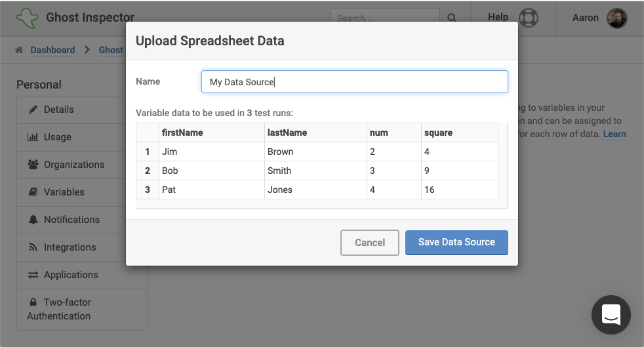
Task: Click the Name input field
Action: point(354,82)
